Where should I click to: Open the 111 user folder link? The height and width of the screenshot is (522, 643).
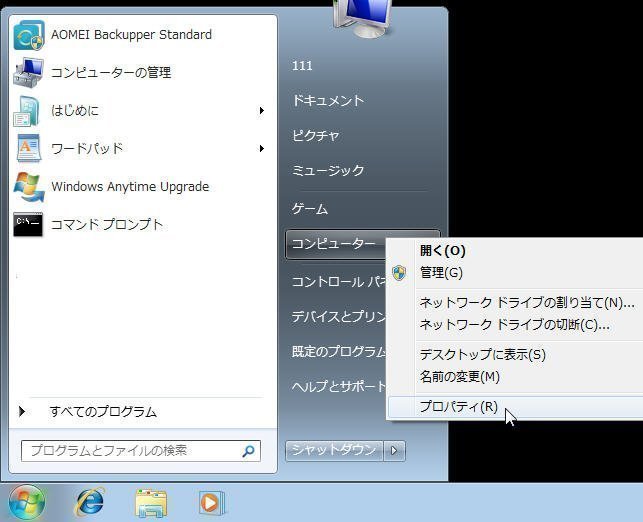coord(302,66)
